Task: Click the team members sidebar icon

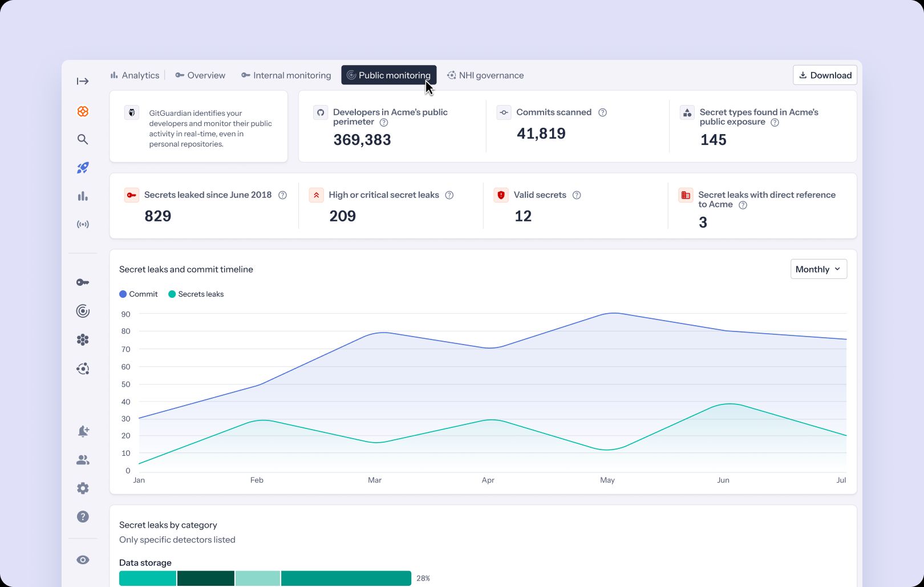Action: 83,460
